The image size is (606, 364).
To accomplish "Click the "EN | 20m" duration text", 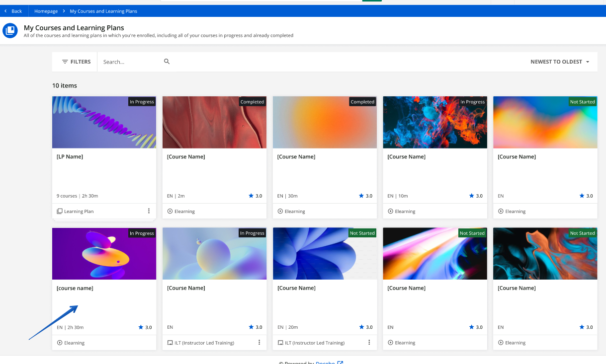I will click(x=287, y=327).
